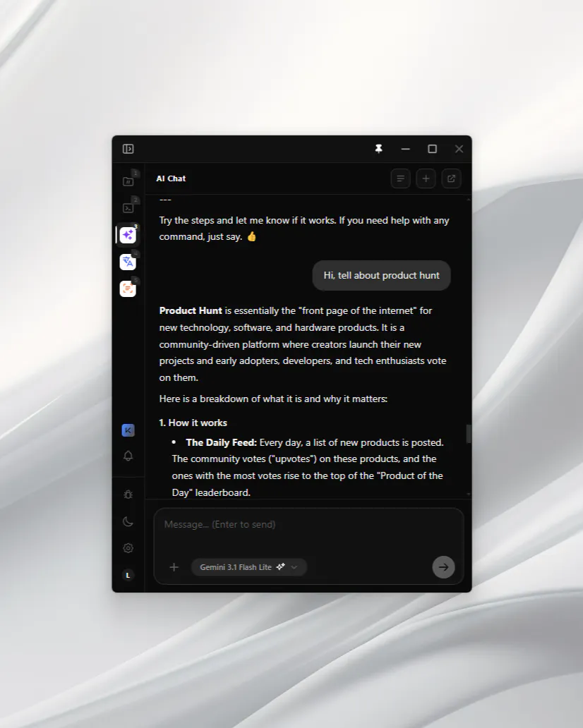Open the L user profile avatar
Viewport: 583px width, 728px height.
point(128,575)
